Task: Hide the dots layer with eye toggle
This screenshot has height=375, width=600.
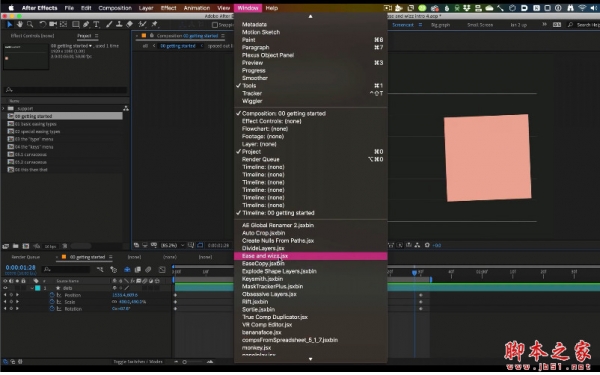Action: click(5, 288)
